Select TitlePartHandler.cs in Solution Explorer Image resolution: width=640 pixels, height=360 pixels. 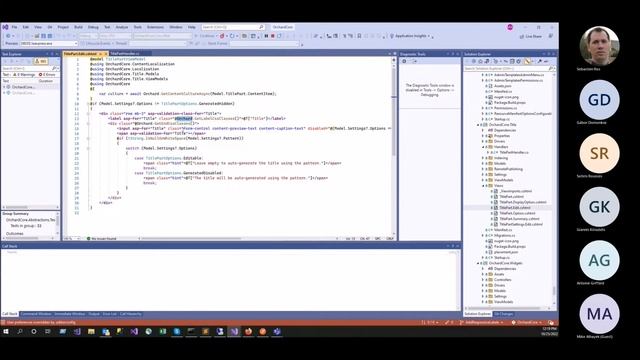click(x=514, y=152)
